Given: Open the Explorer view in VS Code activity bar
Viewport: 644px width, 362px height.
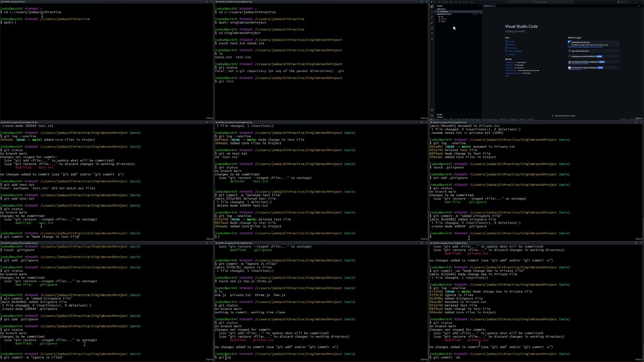Looking at the screenshot, I should click(x=432, y=6).
